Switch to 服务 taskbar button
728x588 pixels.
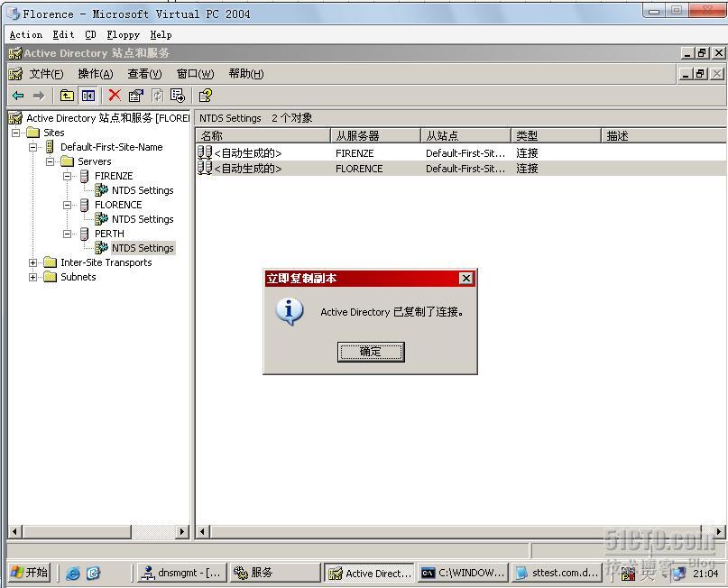(x=276, y=574)
